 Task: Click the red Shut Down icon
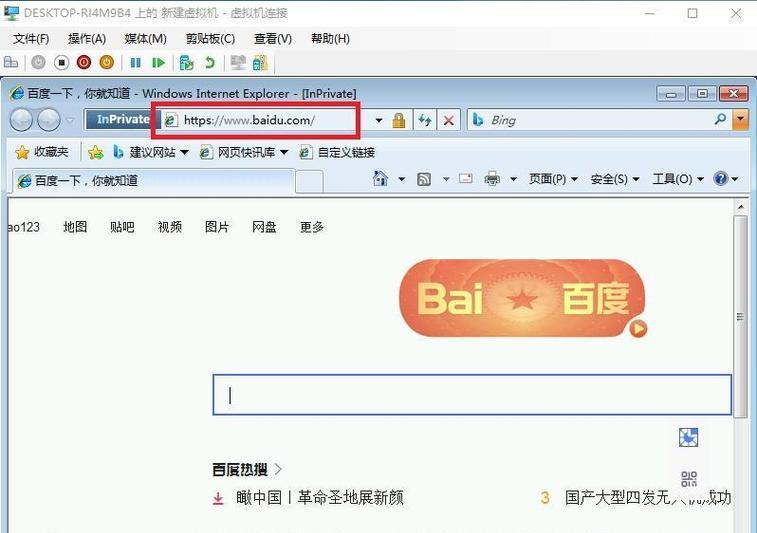pos(84,63)
